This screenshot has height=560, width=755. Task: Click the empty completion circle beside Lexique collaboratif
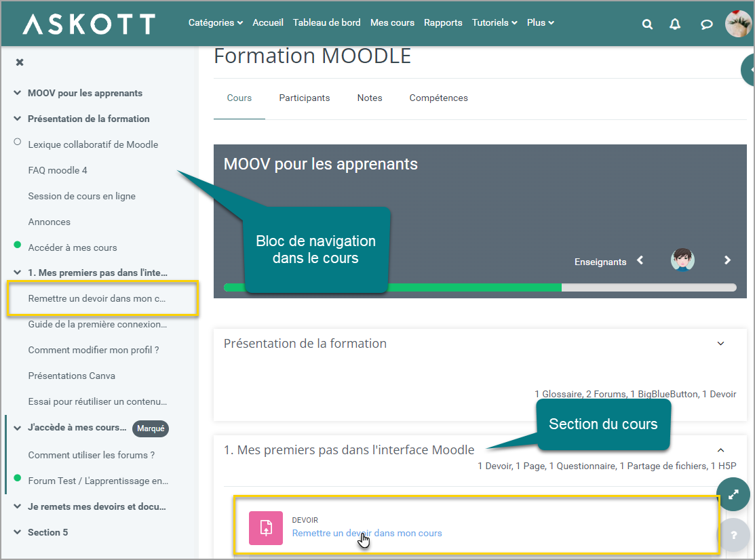pyautogui.click(x=18, y=142)
